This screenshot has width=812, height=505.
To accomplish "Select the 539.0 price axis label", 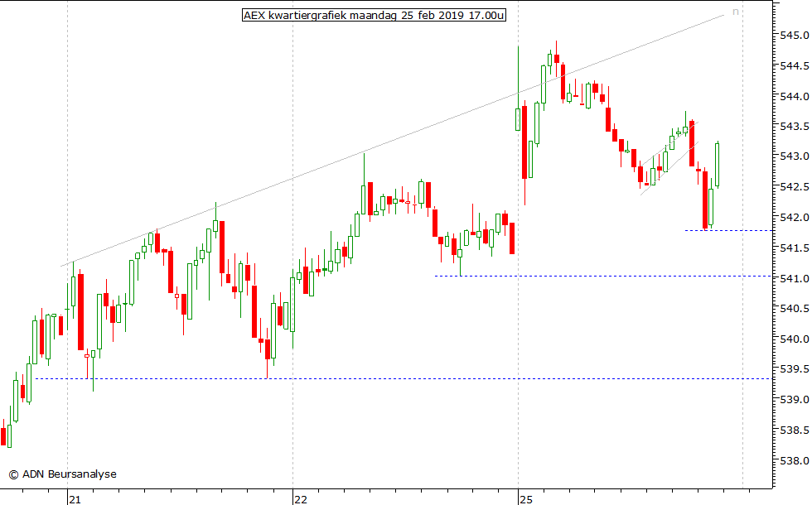I will point(795,399).
